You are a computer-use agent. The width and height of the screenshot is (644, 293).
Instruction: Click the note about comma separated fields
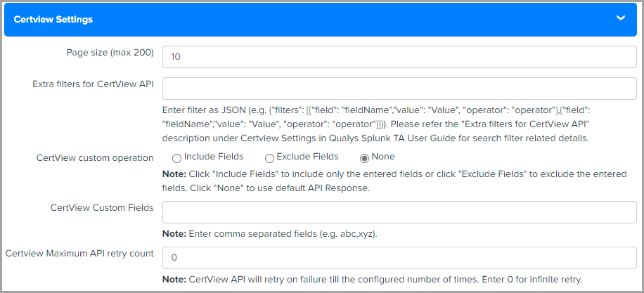pos(270,234)
